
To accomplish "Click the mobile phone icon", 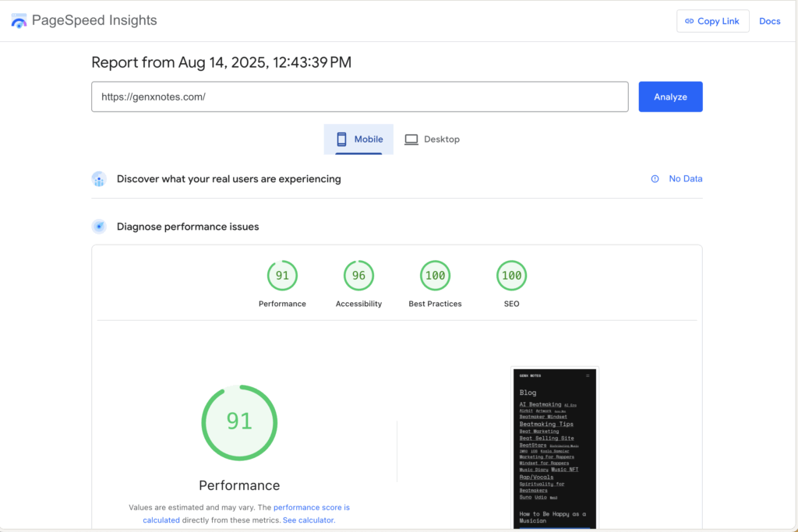I will tap(341, 139).
